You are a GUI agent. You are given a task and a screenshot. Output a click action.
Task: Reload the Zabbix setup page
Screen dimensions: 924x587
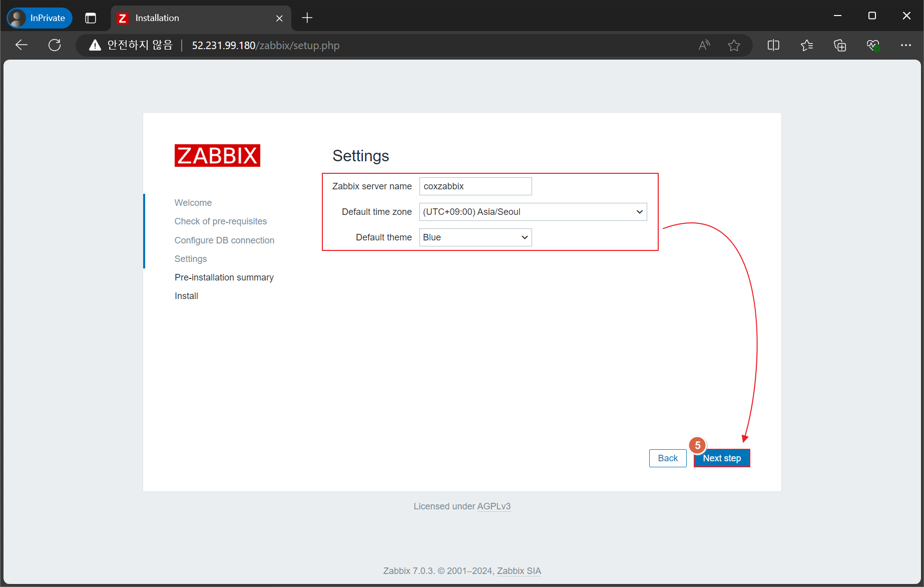[55, 45]
